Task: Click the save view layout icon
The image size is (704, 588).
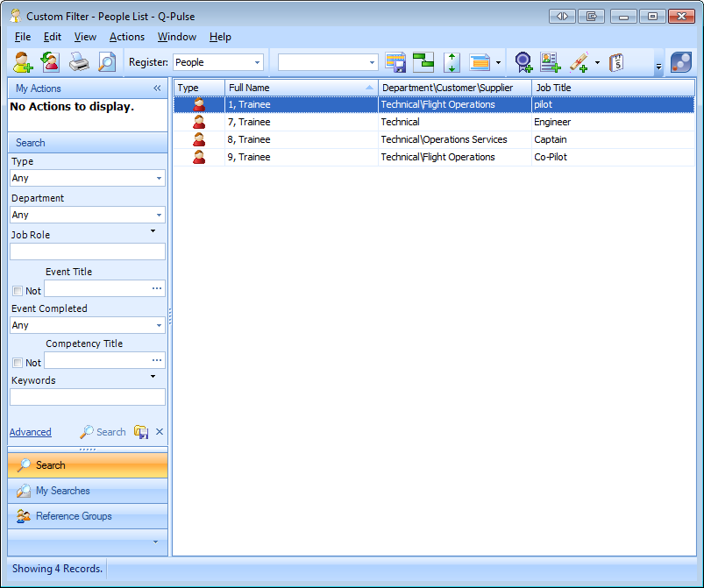Action: click(395, 62)
